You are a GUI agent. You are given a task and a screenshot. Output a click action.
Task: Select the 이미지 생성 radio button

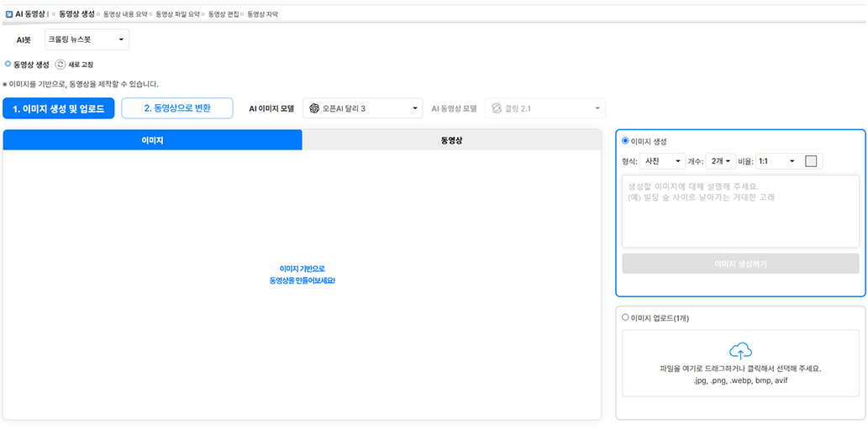point(626,141)
